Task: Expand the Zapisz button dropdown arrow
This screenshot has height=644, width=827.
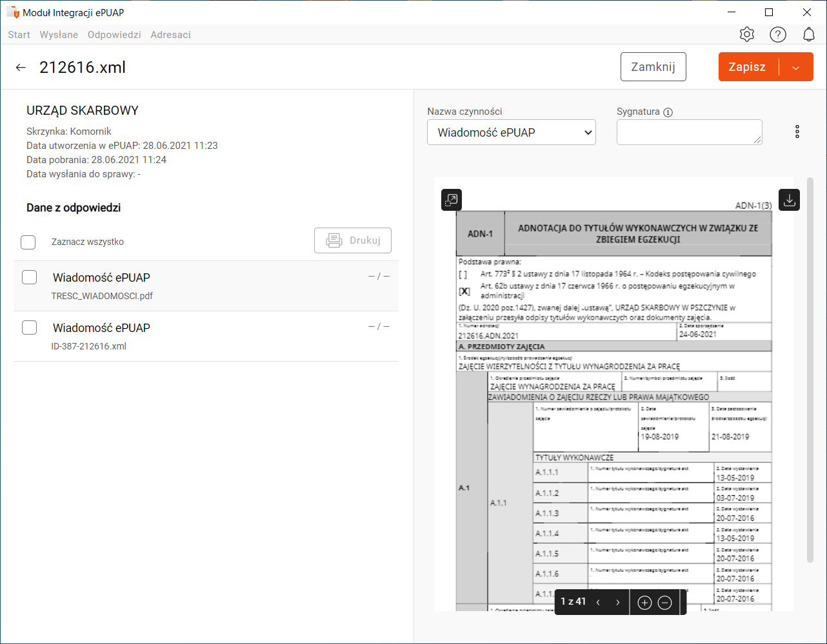Action: coord(796,68)
